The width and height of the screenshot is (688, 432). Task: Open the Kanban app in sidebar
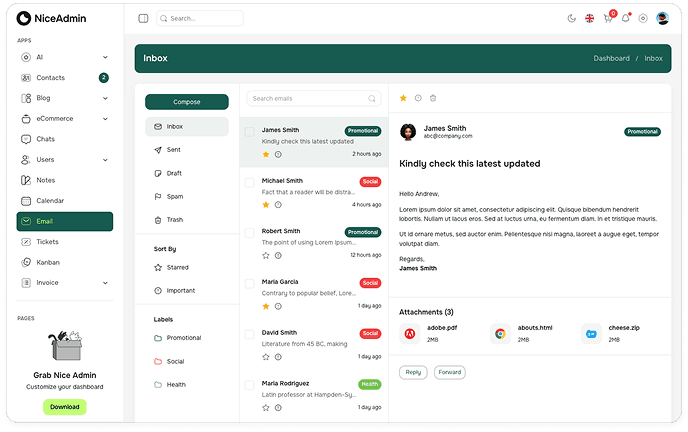tap(48, 262)
